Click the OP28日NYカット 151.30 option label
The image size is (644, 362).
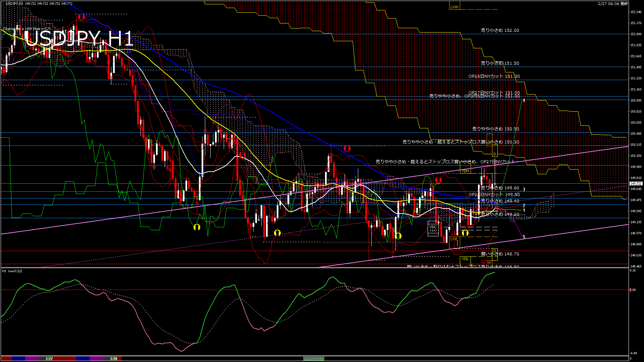[494, 76]
